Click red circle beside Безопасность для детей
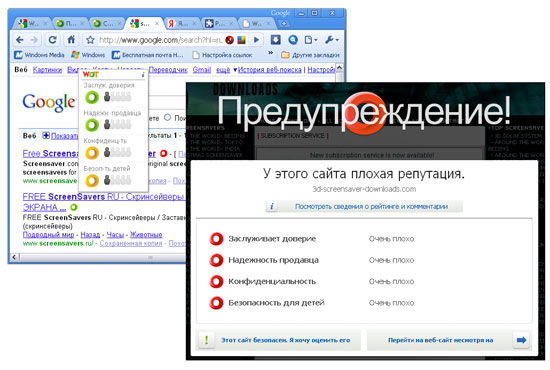 pyautogui.click(x=216, y=303)
